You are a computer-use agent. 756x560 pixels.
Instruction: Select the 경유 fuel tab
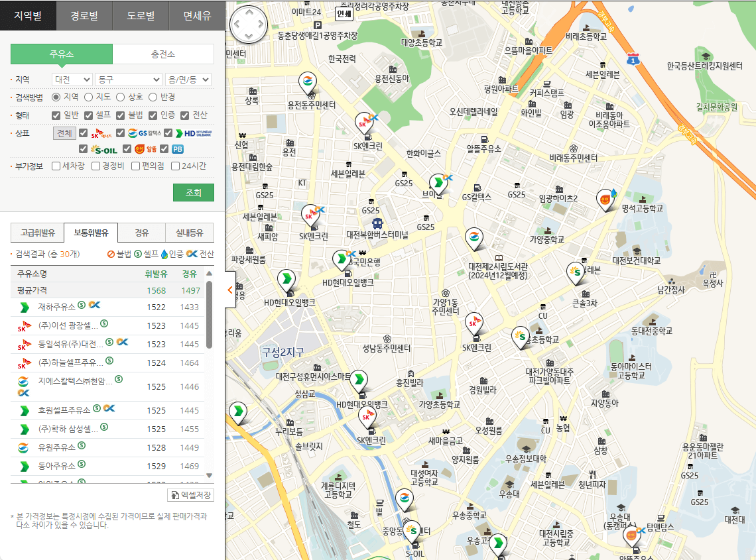pos(142,233)
